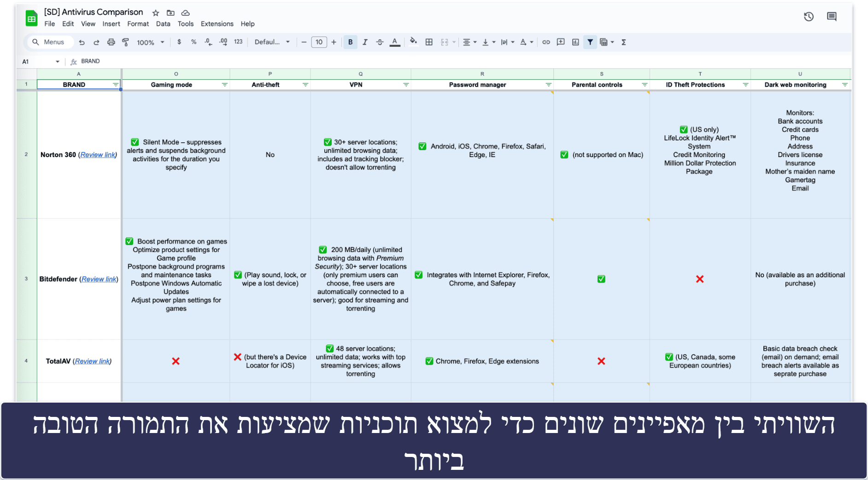Rename the document title
Screen dimensions: 868x480
point(94,12)
